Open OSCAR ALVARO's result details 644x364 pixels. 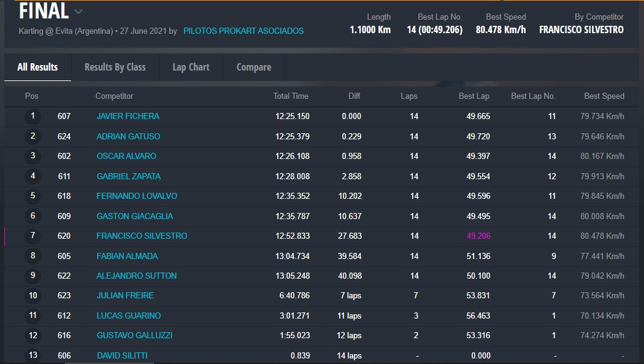pos(126,156)
